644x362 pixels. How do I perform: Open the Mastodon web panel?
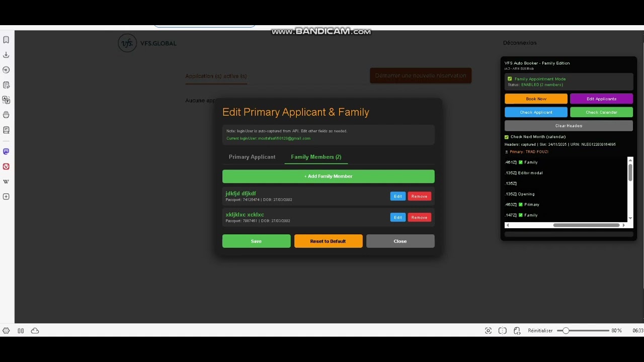coord(6,151)
